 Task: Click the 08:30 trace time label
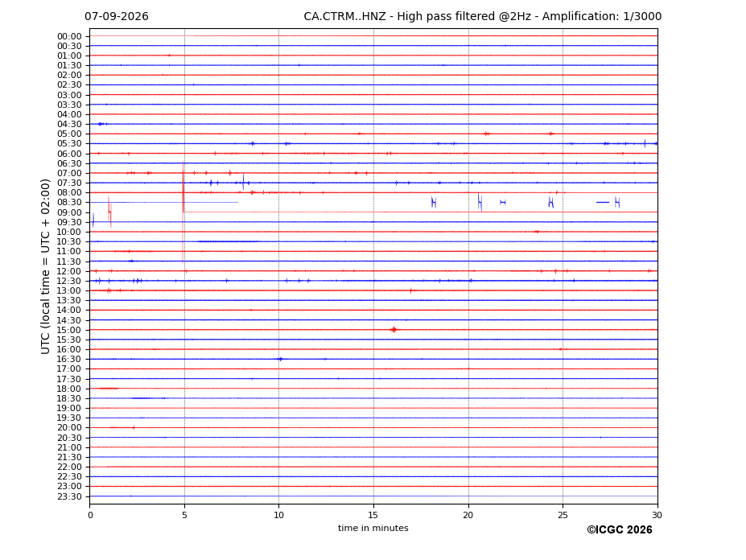(69, 203)
